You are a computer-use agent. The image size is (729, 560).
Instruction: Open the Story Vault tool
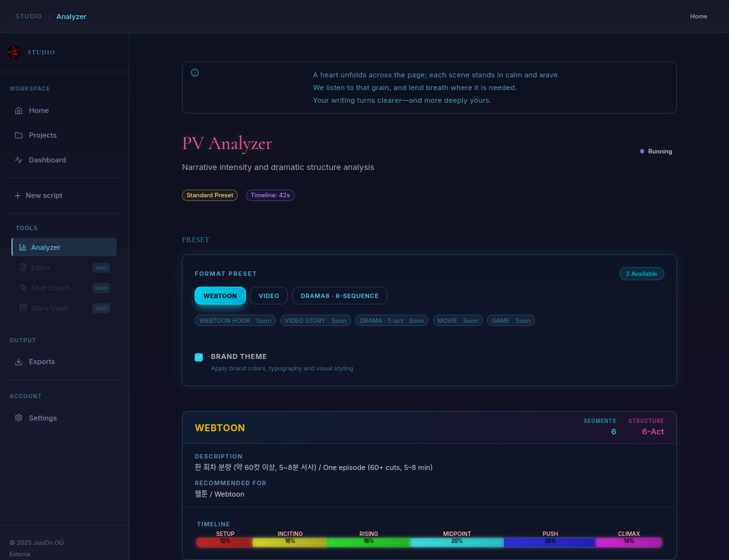51,308
